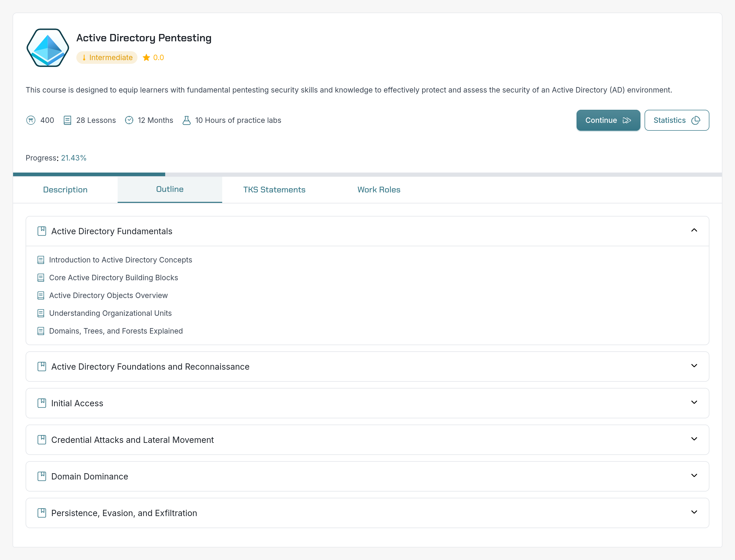The width and height of the screenshot is (735, 560).
Task: Open the Statistics button
Action: 677,120
